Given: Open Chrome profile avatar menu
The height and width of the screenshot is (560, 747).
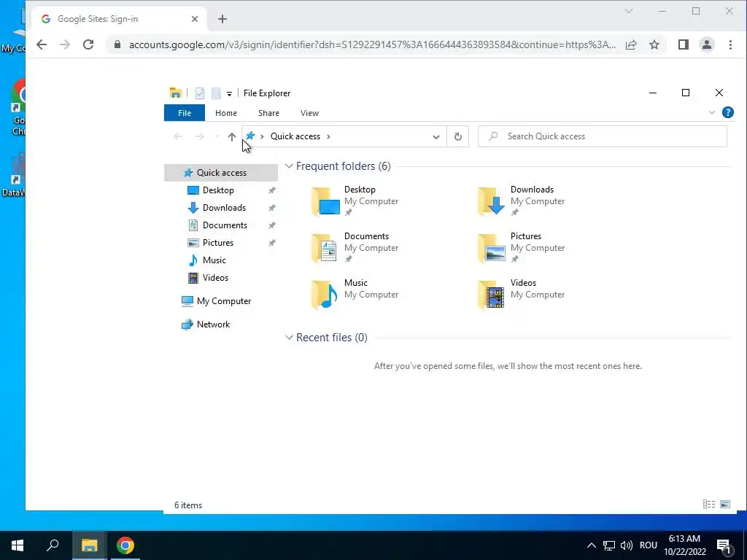Looking at the screenshot, I should click(706, 44).
